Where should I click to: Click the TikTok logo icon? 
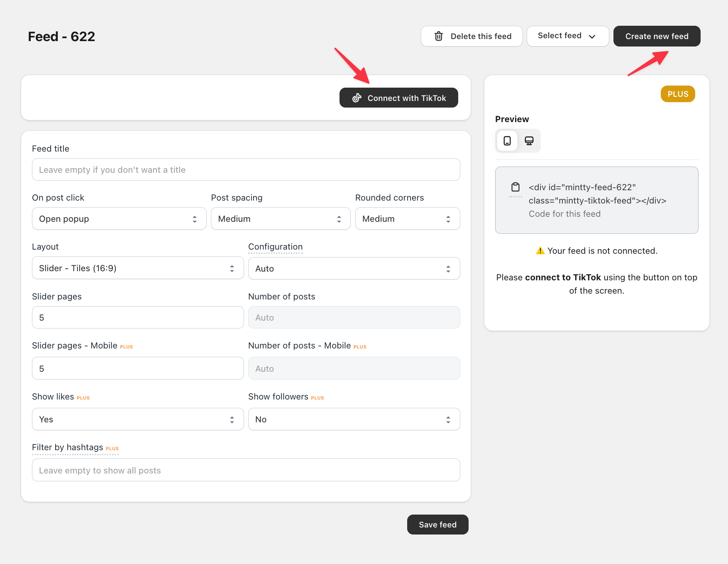(x=357, y=98)
